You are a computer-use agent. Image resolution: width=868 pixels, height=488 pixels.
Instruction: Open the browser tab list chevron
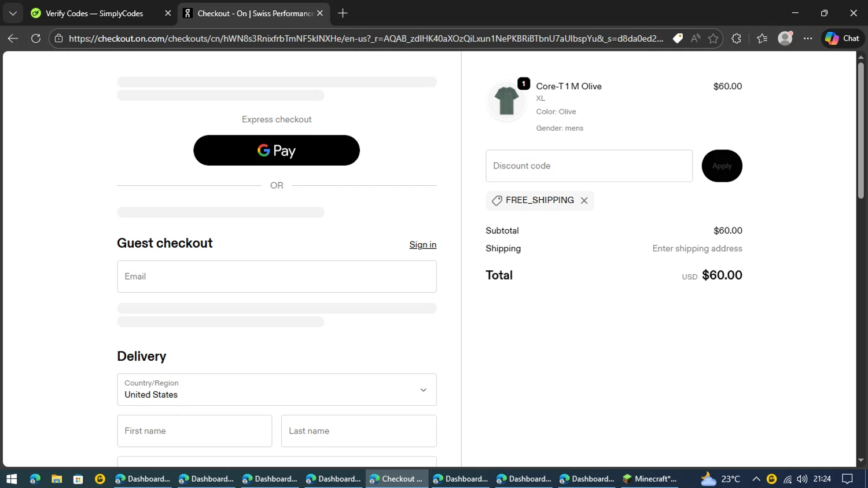[13, 13]
